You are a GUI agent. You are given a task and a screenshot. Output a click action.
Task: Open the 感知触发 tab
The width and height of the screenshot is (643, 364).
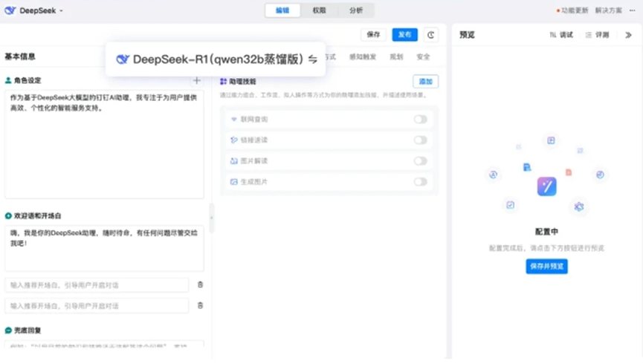363,57
